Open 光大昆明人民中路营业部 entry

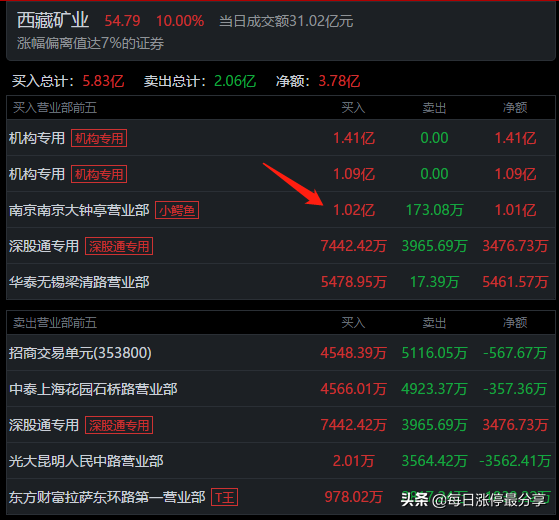click(281, 461)
